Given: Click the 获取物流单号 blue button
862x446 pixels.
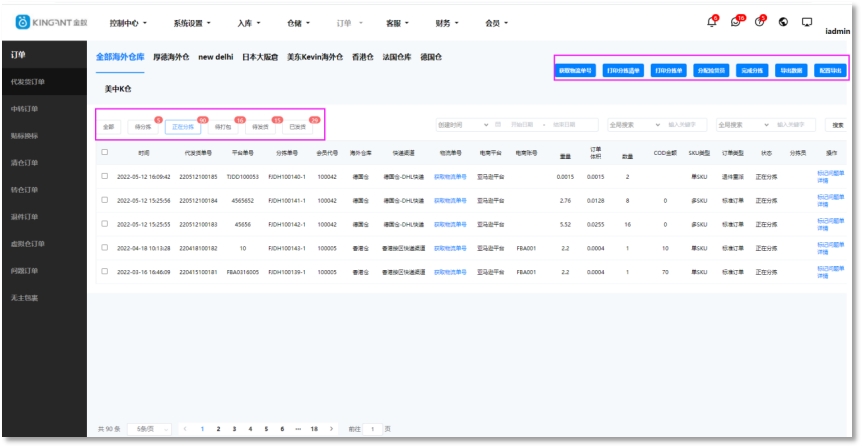Looking at the screenshot, I should (x=575, y=71).
